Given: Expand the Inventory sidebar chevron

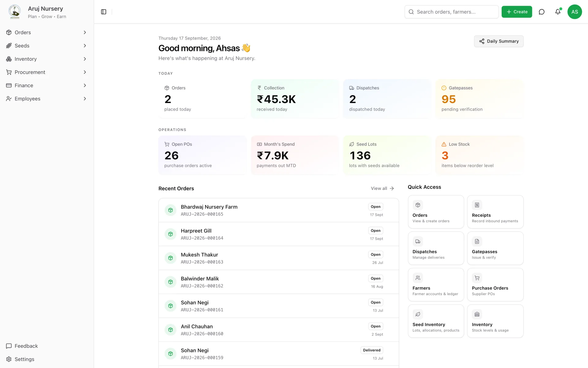Looking at the screenshot, I should click(x=85, y=59).
